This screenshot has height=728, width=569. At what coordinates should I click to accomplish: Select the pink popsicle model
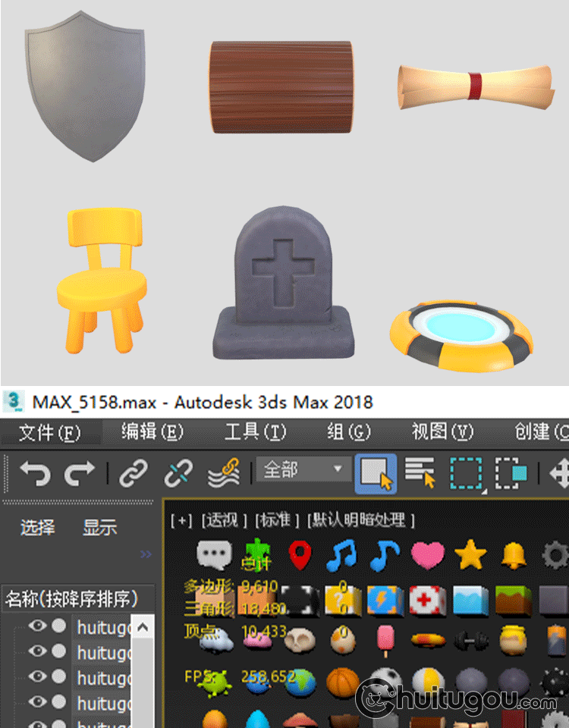pos(385,641)
